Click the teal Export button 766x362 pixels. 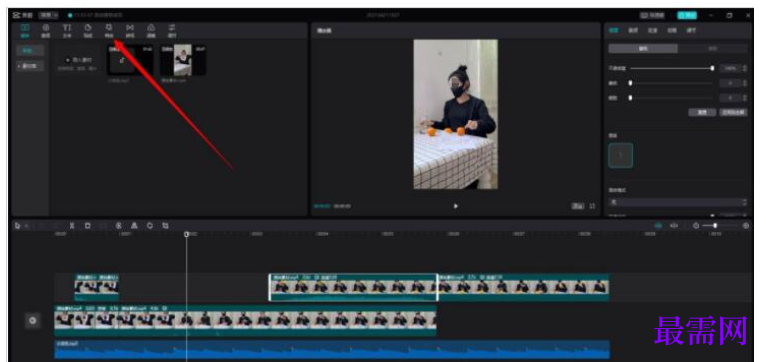coord(687,16)
